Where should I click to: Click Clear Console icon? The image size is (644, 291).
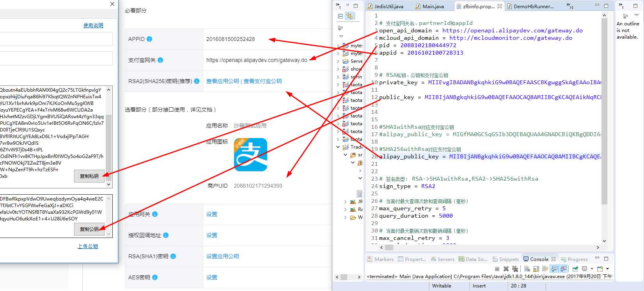click(x=527, y=269)
